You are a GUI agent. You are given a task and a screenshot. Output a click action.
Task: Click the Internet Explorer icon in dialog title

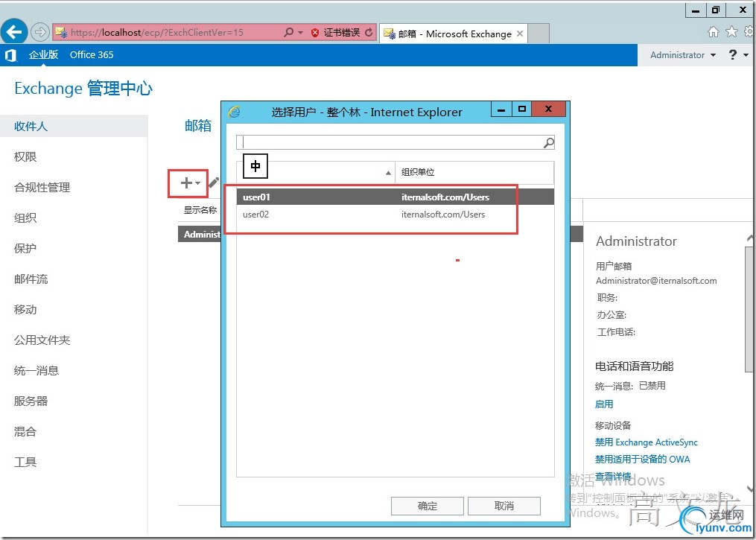point(234,112)
